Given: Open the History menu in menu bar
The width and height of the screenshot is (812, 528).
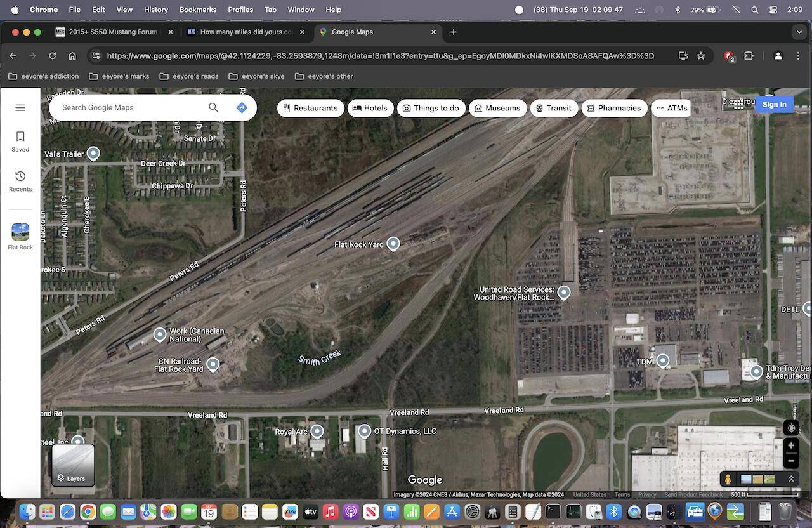Looking at the screenshot, I should click(x=155, y=10).
